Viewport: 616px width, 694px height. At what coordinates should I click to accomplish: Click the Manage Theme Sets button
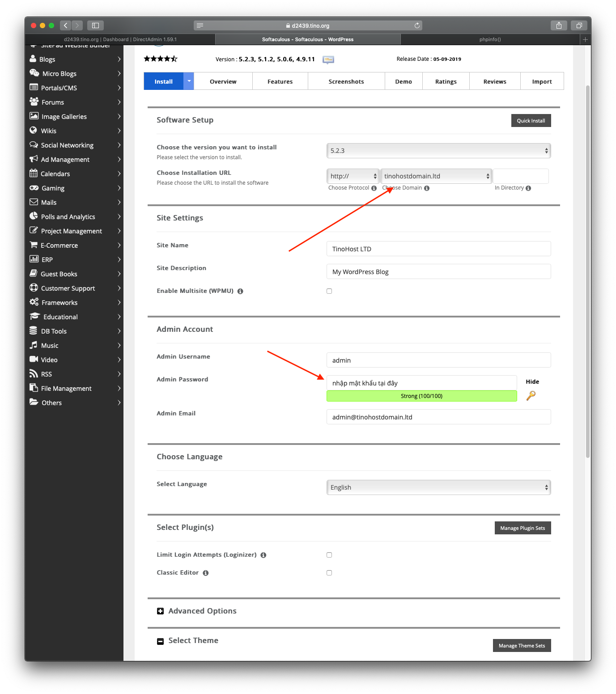(x=522, y=646)
